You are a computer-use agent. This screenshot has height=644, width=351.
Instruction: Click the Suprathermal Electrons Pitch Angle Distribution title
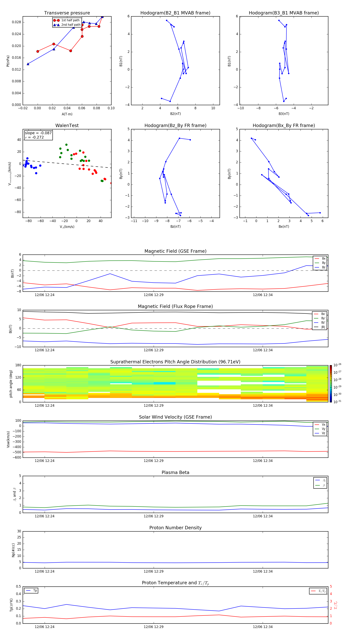[x=175, y=362]
